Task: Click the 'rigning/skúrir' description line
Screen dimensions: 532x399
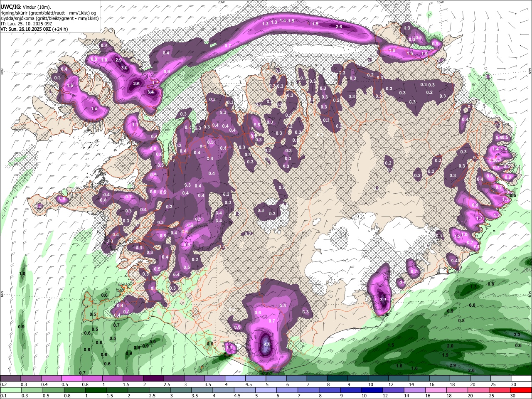Action: [48, 13]
